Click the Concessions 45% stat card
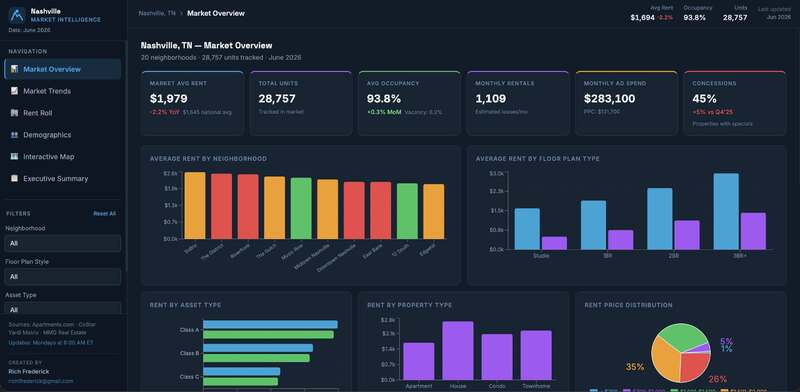The image size is (800, 392). tap(735, 103)
